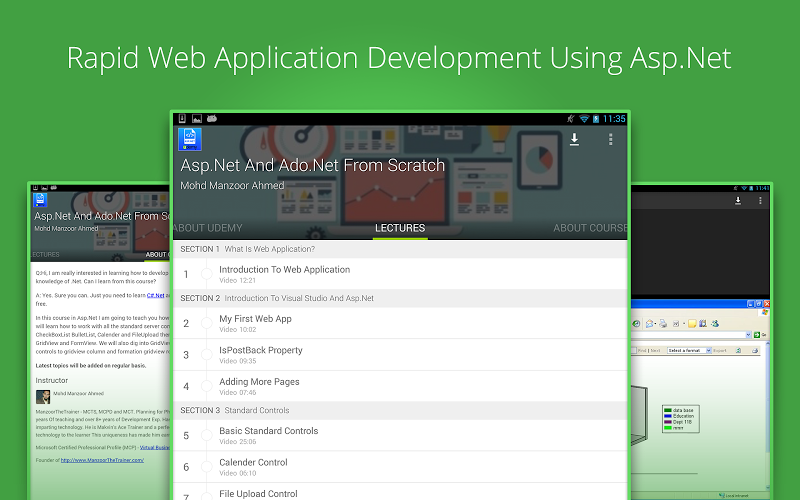
Task: Open the ManzoorTheTrainer.com link
Action: click(102, 460)
